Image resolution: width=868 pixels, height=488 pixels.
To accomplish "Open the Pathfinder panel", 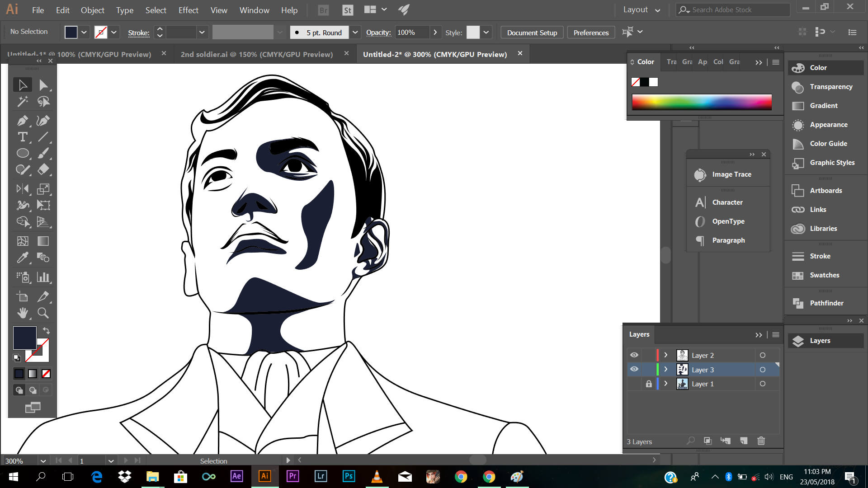I will click(x=826, y=303).
